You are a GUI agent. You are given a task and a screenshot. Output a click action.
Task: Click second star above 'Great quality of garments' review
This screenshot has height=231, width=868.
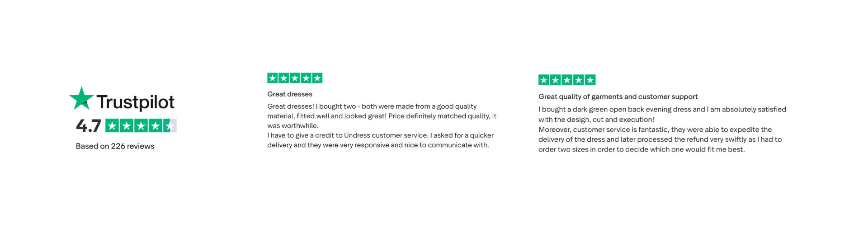pyautogui.click(x=556, y=80)
